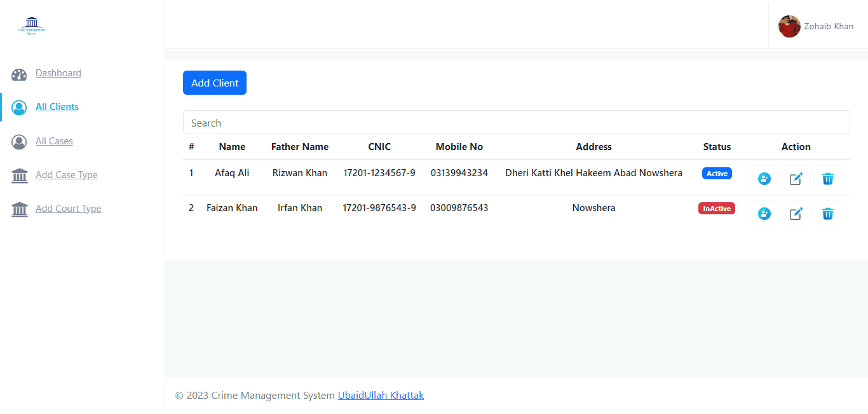Go to All Clients in sidebar
The width and height of the screenshot is (868, 414).
(x=57, y=107)
